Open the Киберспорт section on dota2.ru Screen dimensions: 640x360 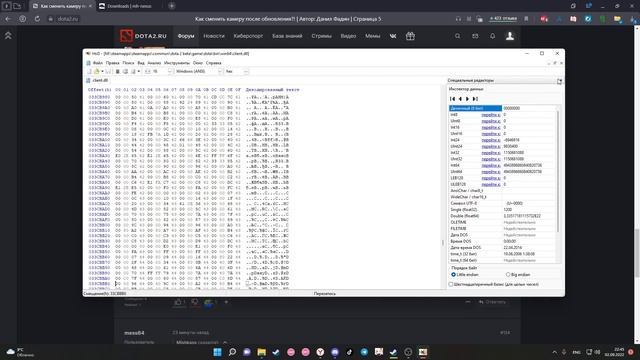pos(248,36)
